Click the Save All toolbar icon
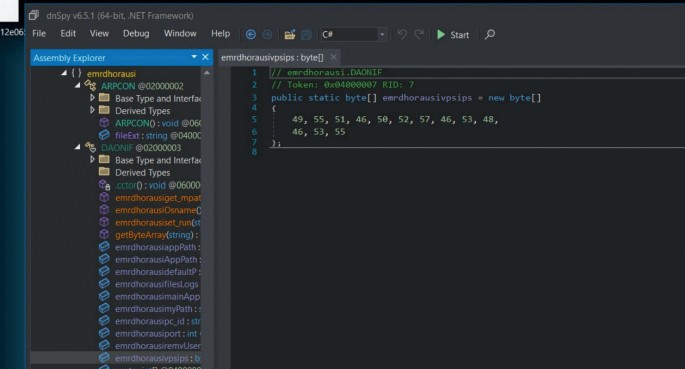Image resolution: width=685 pixels, height=369 pixels. pyautogui.click(x=307, y=34)
